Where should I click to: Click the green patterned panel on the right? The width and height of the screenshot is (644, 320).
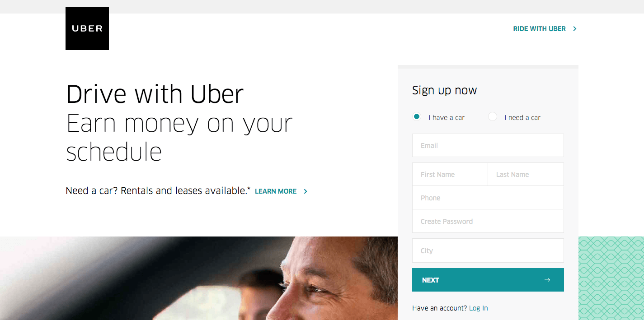[x=611, y=278]
